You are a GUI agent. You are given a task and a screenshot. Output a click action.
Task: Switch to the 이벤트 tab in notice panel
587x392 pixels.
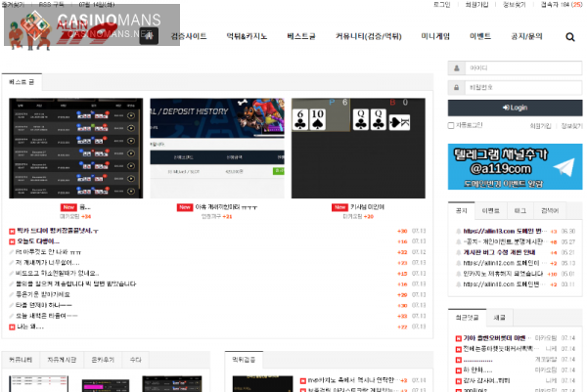(x=490, y=210)
